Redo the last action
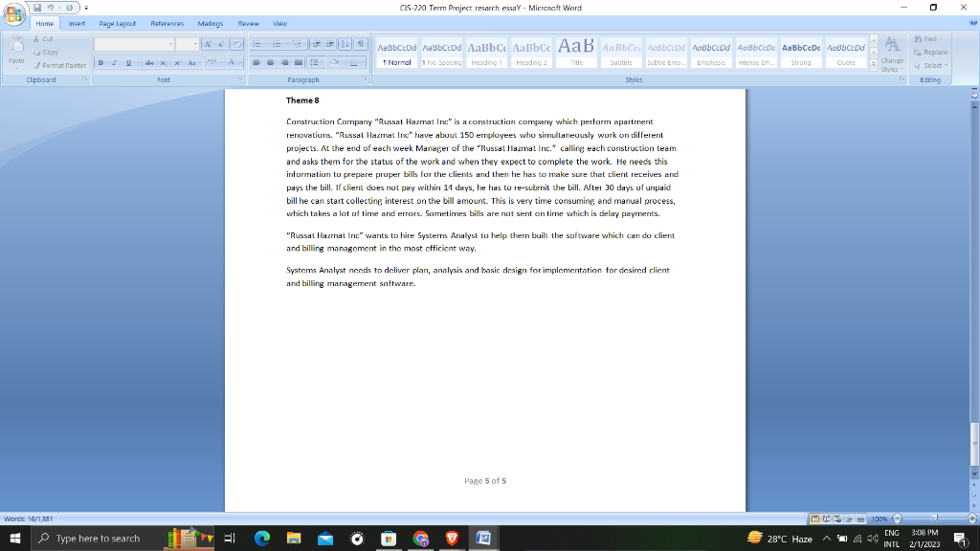Screen dimensions: 980x551 69,8
